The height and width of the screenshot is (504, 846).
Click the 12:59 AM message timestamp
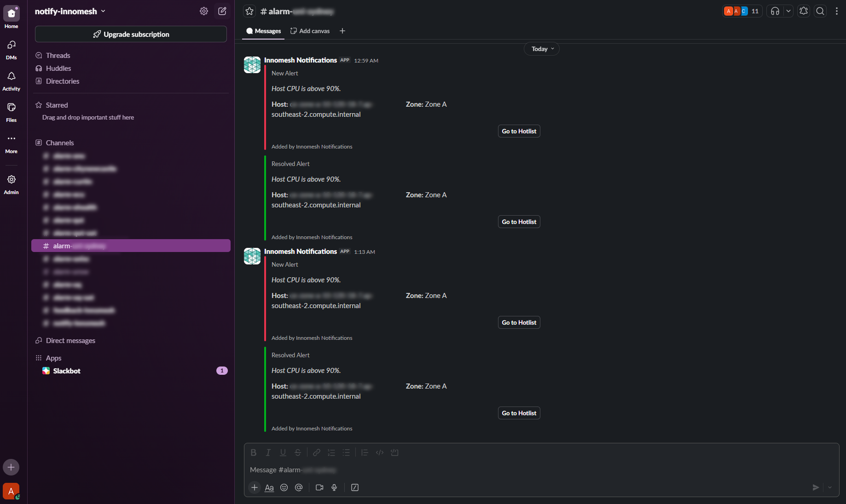pos(366,61)
